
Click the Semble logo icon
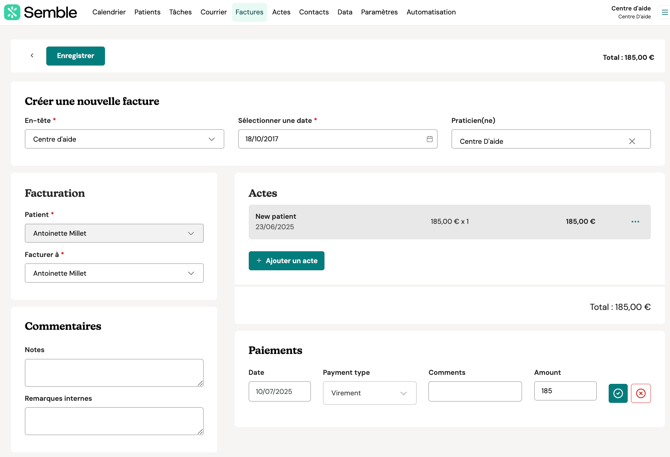12,12
